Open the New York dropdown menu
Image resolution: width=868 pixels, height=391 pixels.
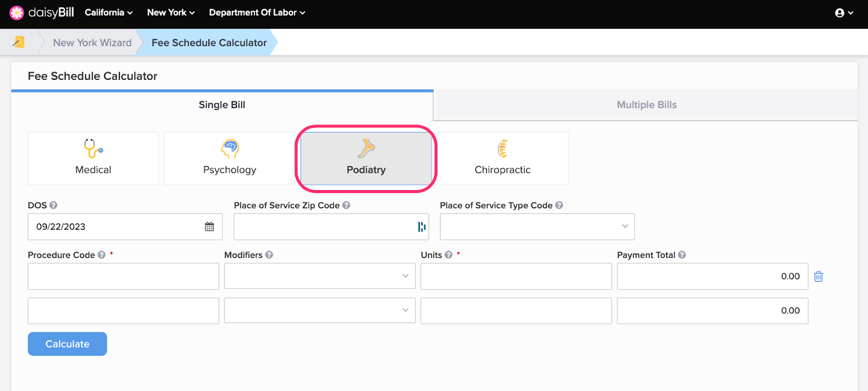coord(171,12)
